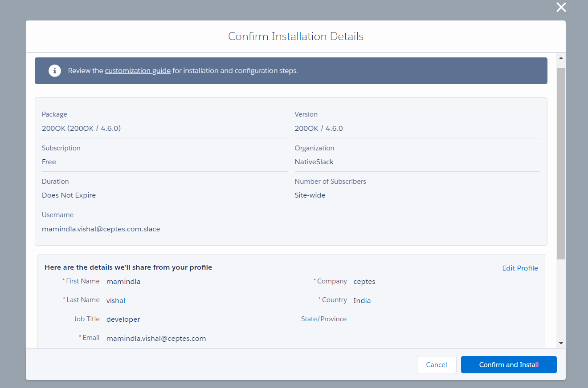The width and height of the screenshot is (588, 388).
Task: Select the Email value in the profile details
Action: pos(156,339)
